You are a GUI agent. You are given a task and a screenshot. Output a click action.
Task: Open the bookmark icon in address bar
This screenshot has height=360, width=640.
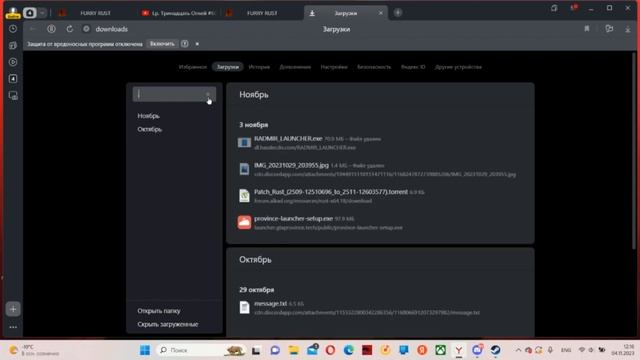(x=587, y=29)
